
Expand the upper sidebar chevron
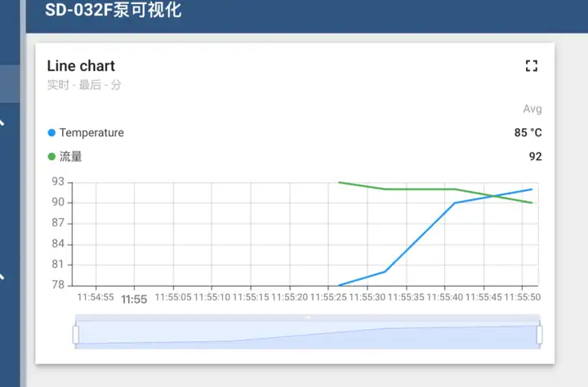click(2, 123)
